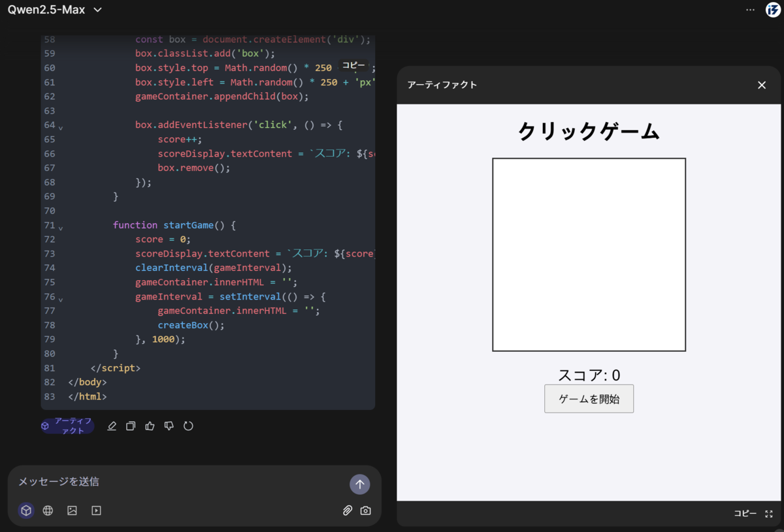Regenerate the response
Viewport: 784px width, 532px height.
pyautogui.click(x=188, y=426)
